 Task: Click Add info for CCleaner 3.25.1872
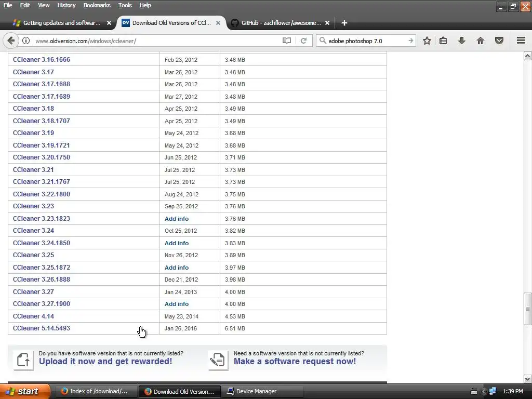point(177,268)
